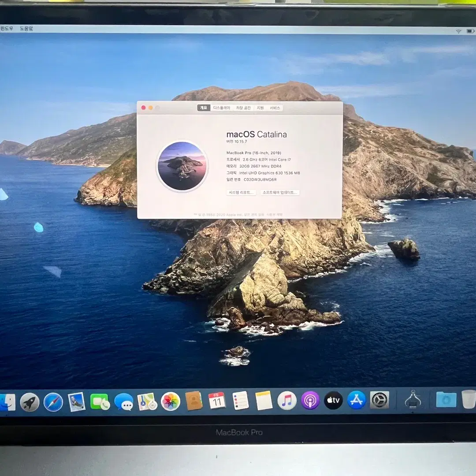Open System Preferences gear in Dock
Image resolution: width=476 pixels, height=476 pixels.
[379, 400]
